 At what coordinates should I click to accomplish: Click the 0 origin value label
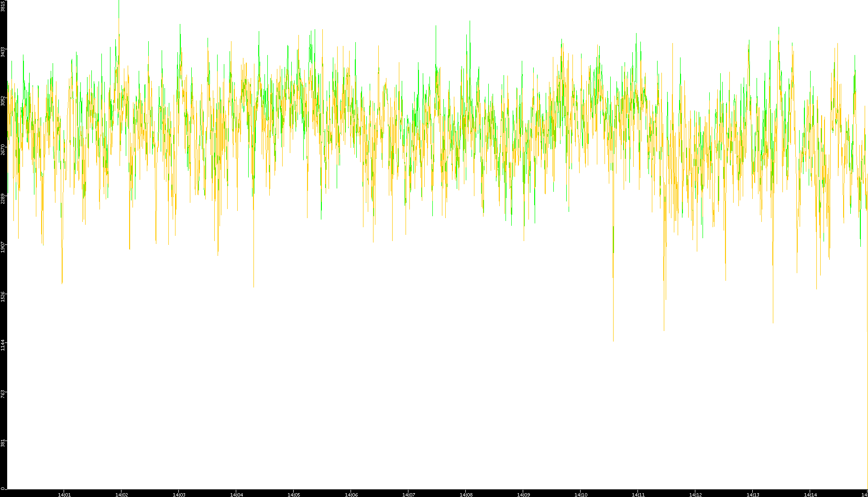coord(3,488)
